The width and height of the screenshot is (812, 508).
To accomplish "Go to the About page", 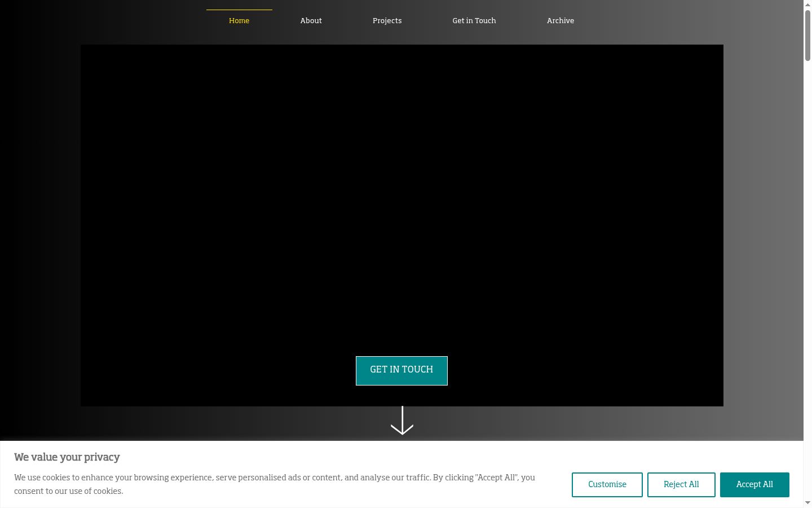I will click(x=311, y=20).
